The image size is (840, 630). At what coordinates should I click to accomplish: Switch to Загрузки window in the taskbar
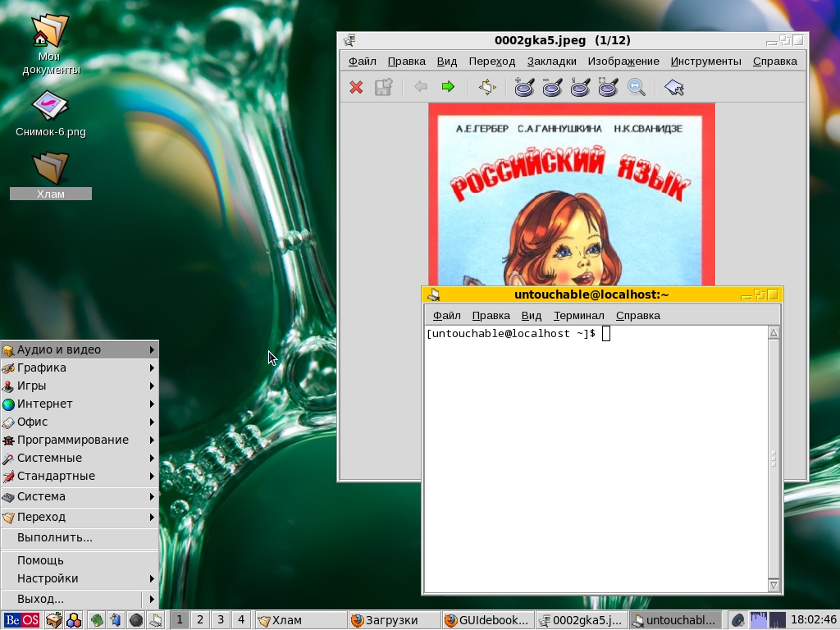pyautogui.click(x=395, y=620)
